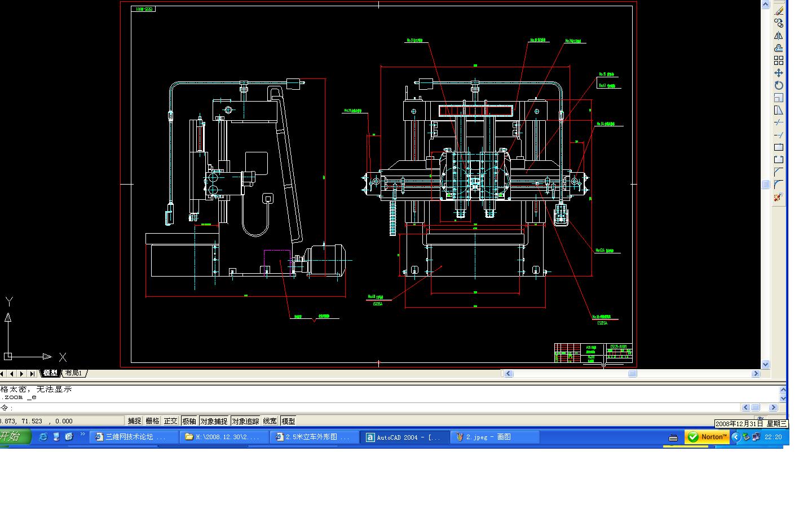Toggle 极轴 (Polar) tracking in status bar
Screen dimensions: 812x508
(189, 421)
